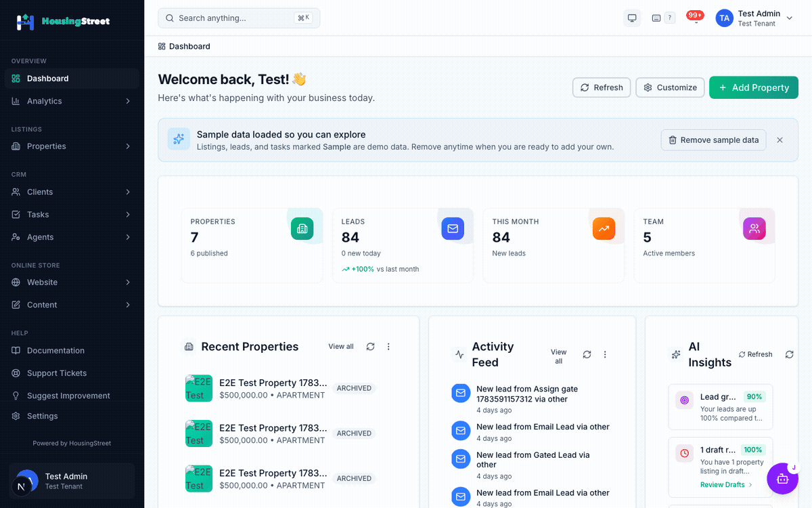The height and width of the screenshot is (508, 812).
Task: Click the Assign gate lead envelope icon
Action: coord(461,393)
